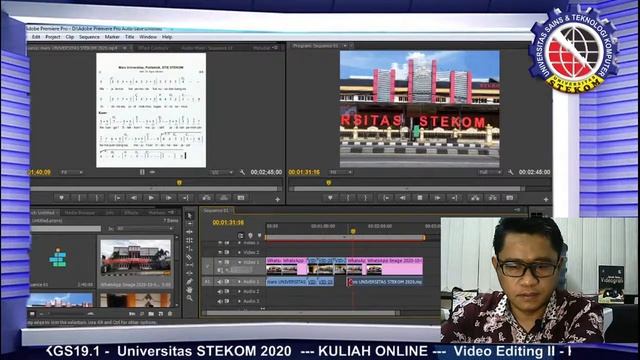Viewport: 640px width, 360px height.
Task: Select the Razor tool
Action: pyautogui.click(x=189, y=257)
